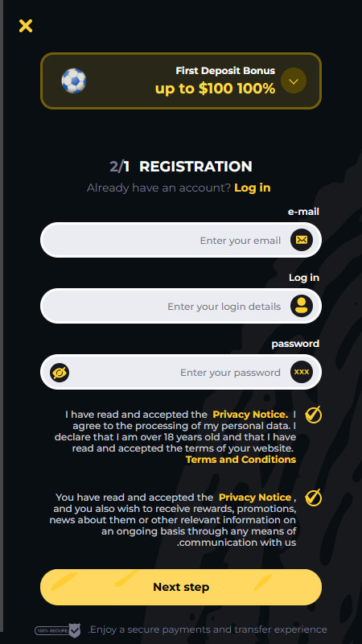Image resolution: width=362 pixels, height=644 pixels.
Task: Click the 100% Secure shield badge
Action: tap(57, 630)
